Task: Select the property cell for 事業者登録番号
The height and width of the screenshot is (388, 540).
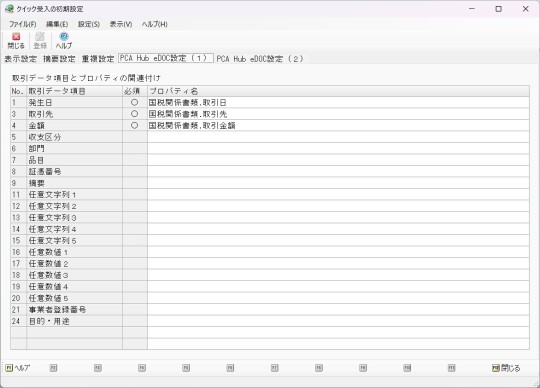Action: click(x=338, y=310)
